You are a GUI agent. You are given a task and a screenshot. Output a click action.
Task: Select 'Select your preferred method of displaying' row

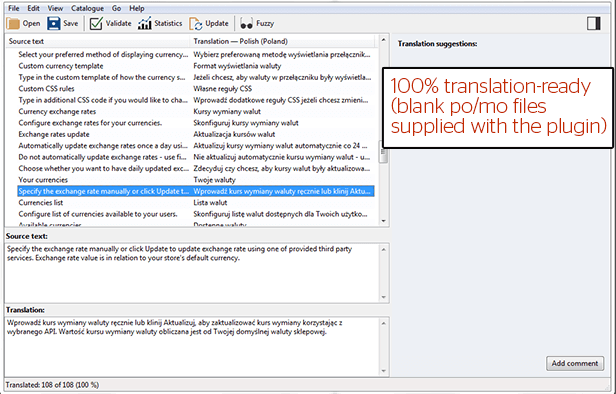(x=196, y=55)
